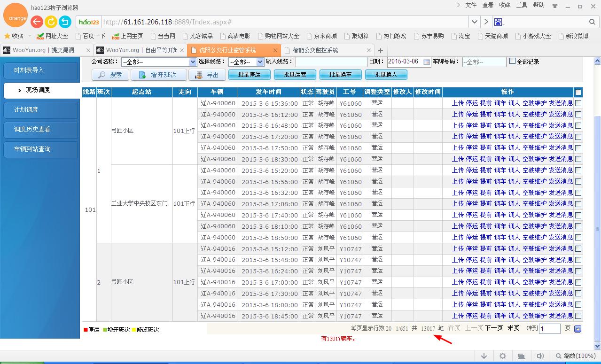This screenshot has width=601, height=364.
Task: Close the 智能公交监控系统 tab
Action: tap(369, 50)
